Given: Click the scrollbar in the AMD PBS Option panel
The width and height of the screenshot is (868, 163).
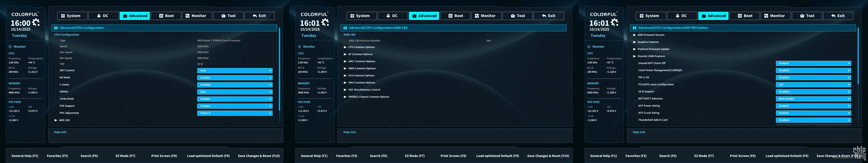Looking at the screenshot, I should [858, 56].
